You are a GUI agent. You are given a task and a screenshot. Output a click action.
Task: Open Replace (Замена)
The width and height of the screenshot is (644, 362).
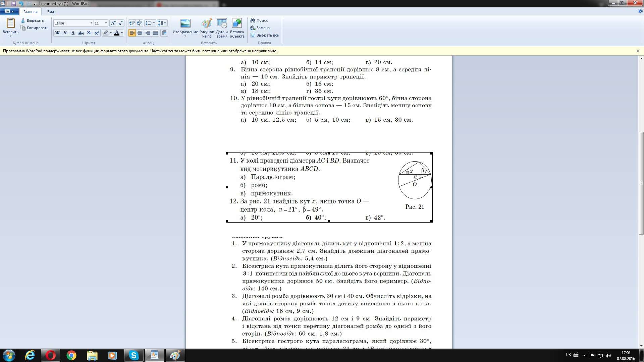pos(260,28)
